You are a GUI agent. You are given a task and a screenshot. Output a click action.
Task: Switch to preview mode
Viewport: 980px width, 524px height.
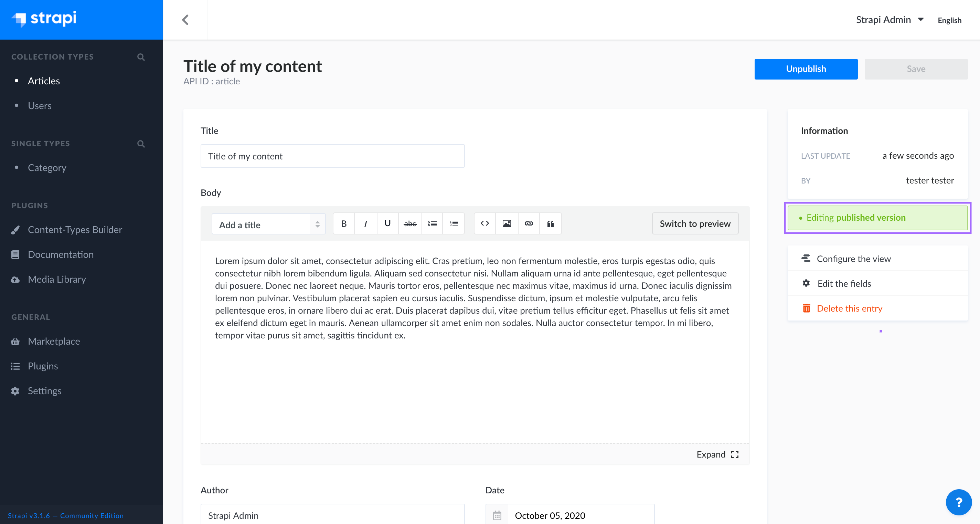695,224
